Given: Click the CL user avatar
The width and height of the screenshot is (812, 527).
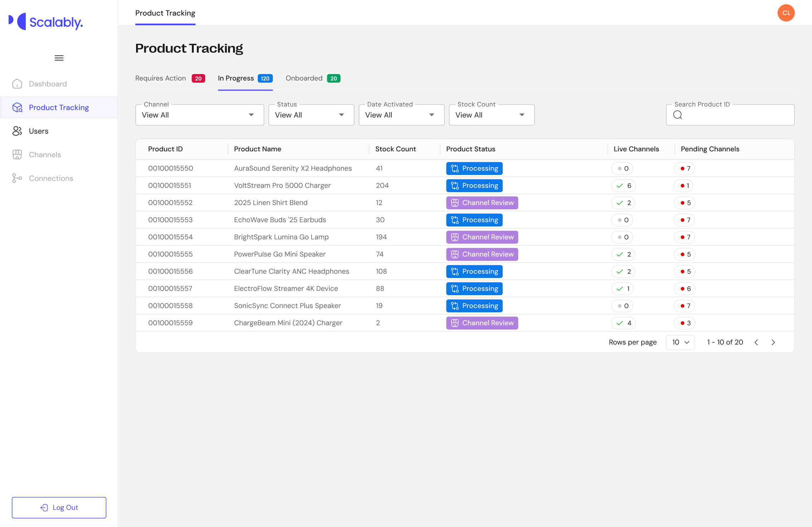Looking at the screenshot, I should pos(786,13).
